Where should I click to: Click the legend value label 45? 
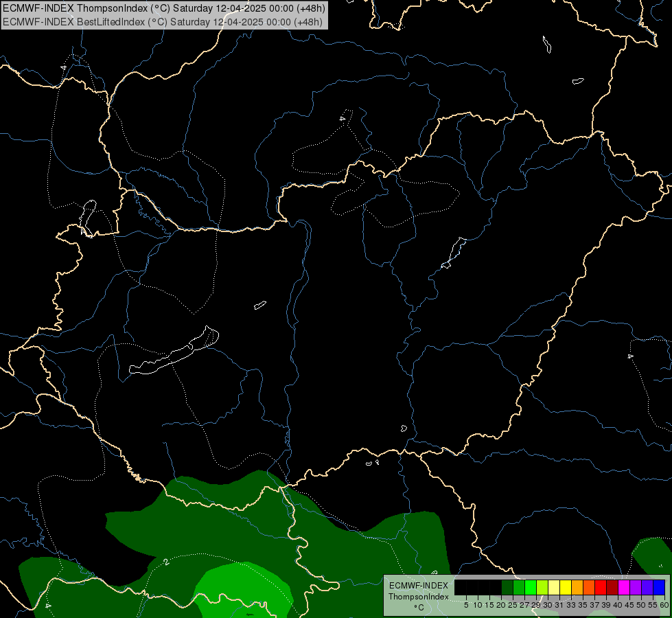coord(629,605)
